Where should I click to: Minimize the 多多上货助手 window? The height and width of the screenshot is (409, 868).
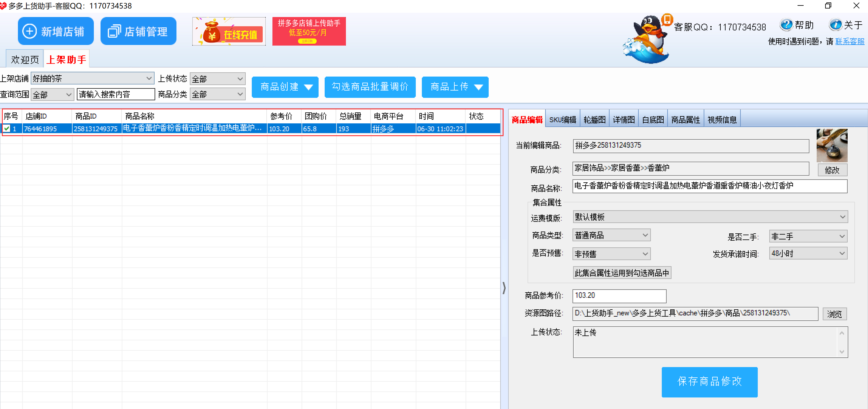click(801, 6)
